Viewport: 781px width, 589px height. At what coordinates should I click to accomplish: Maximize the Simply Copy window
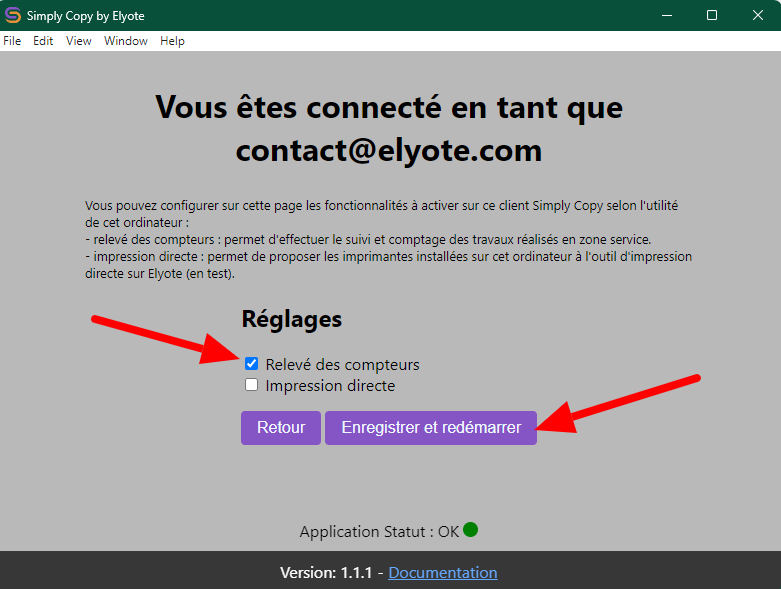[x=712, y=15]
